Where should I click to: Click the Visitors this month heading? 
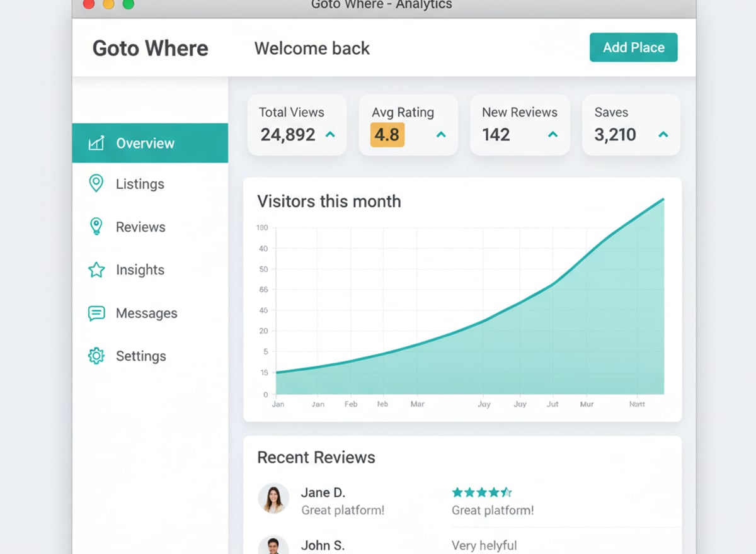click(329, 201)
